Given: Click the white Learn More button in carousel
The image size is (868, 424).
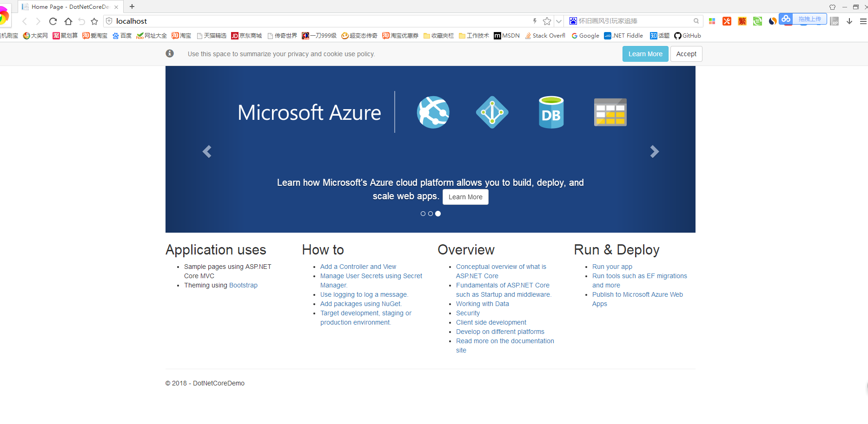Looking at the screenshot, I should click(x=465, y=197).
